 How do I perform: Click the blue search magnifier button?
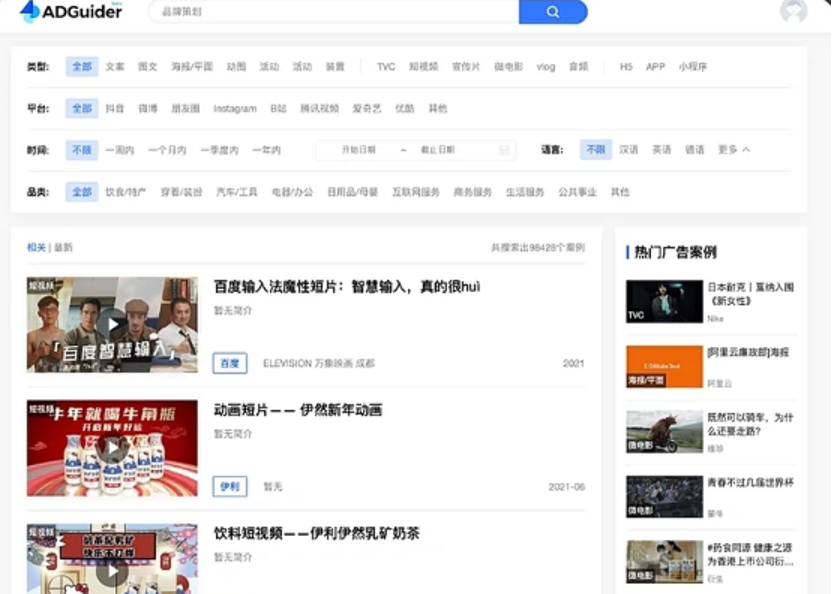tap(553, 12)
